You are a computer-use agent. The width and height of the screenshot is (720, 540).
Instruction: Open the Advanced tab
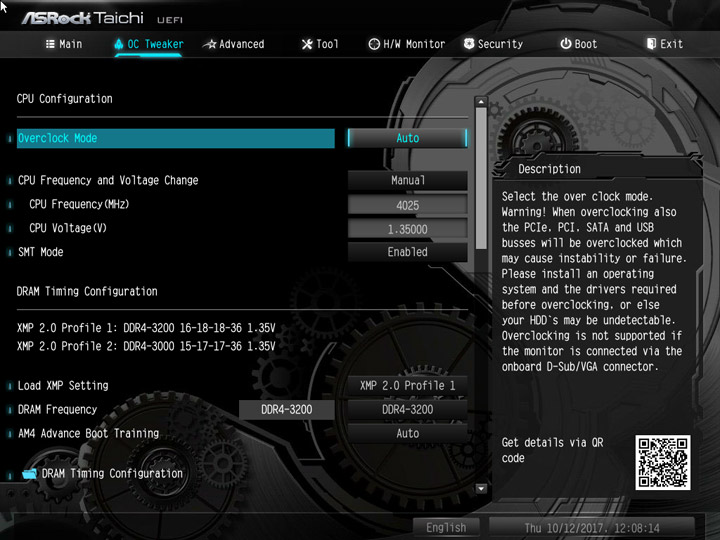[234, 44]
